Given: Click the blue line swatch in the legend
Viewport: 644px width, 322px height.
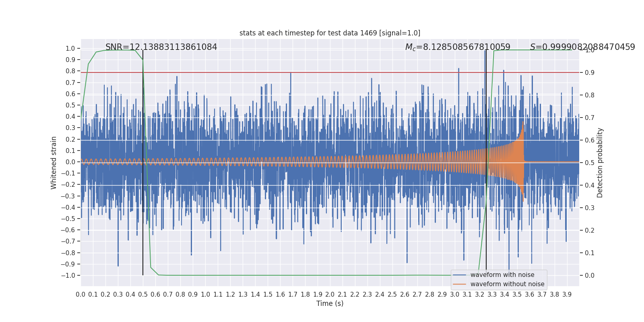Looking at the screenshot, I should [x=459, y=275].
